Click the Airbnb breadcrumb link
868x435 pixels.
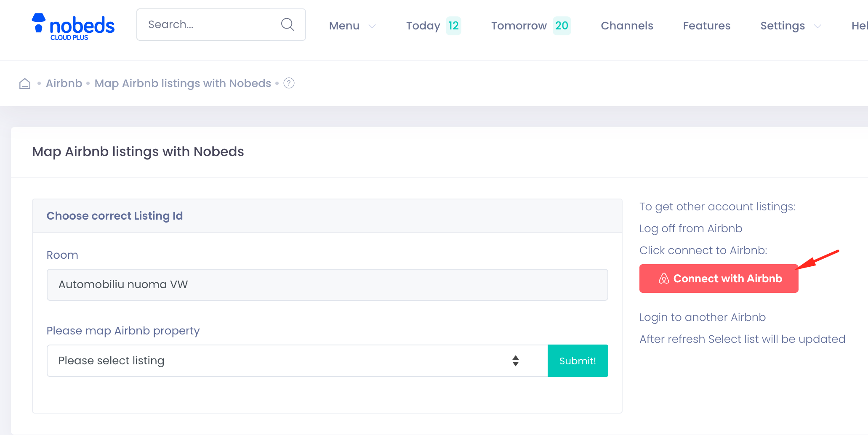click(64, 83)
